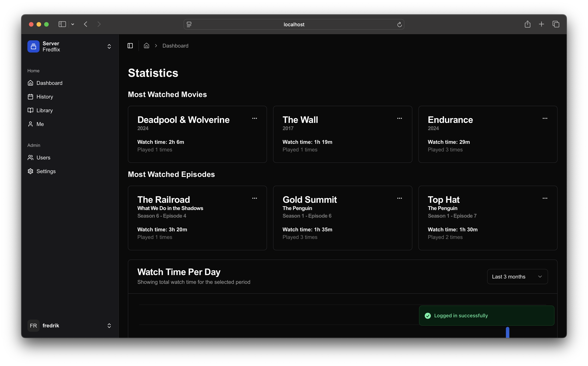Click the localhost address bar
Viewport: 588px width, 366px height.
[x=294, y=25]
